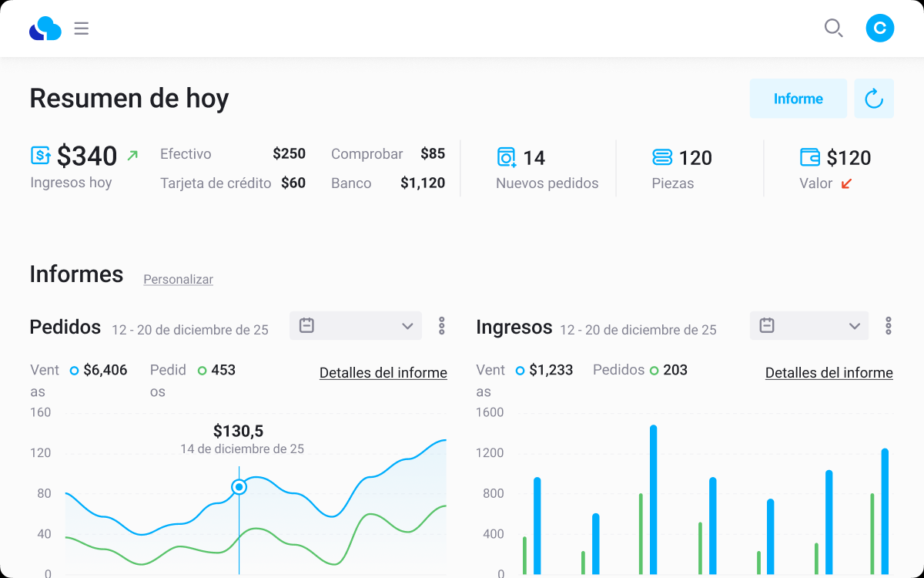The height and width of the screenshot is (578, 924).
Task: Click the Valor wallet icon
Action: tap(810, 157)
